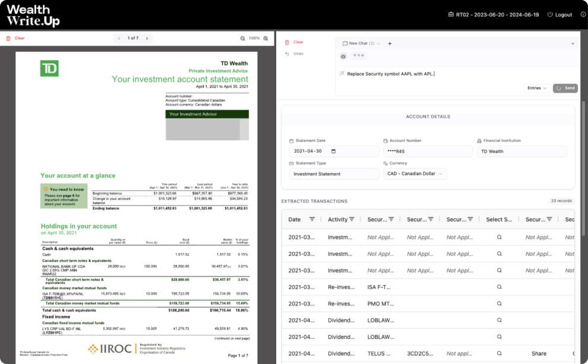Click the chat bot avatar icon

(x=343, y=56)
